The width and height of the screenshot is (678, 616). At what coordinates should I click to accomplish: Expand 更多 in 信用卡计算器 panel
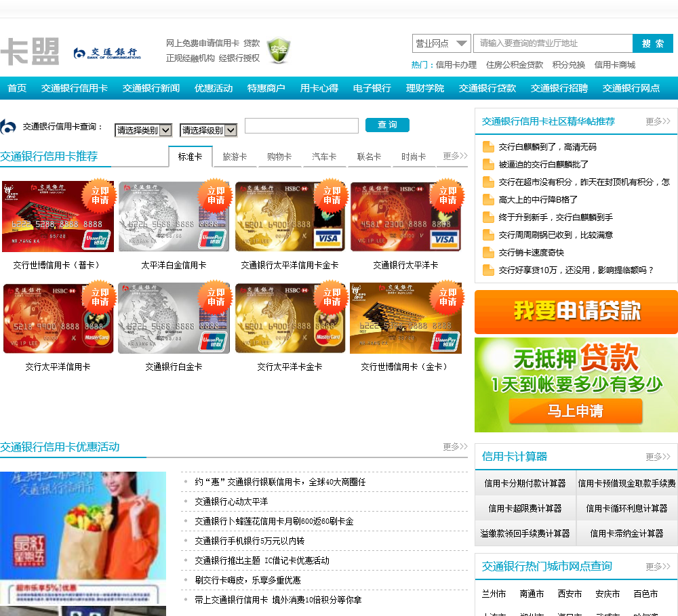click(658, 457)
